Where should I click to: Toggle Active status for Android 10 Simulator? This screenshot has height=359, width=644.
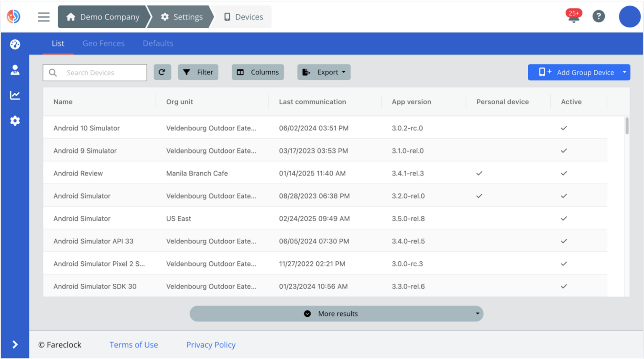(564, 128)
